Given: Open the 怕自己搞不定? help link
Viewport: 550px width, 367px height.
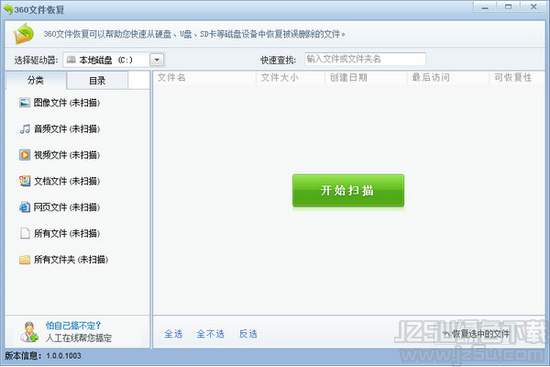Looking at the screenshot, I should click(73, 325).
